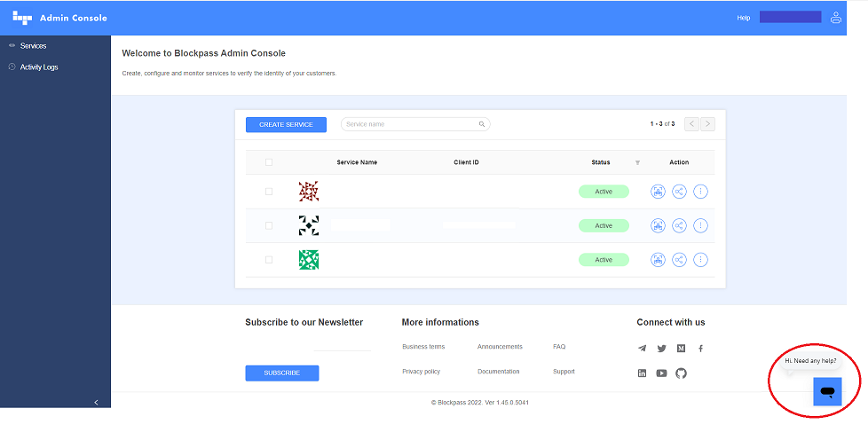Open the YouTube social icon
This screenshot has width=868, height=432.
661,373
